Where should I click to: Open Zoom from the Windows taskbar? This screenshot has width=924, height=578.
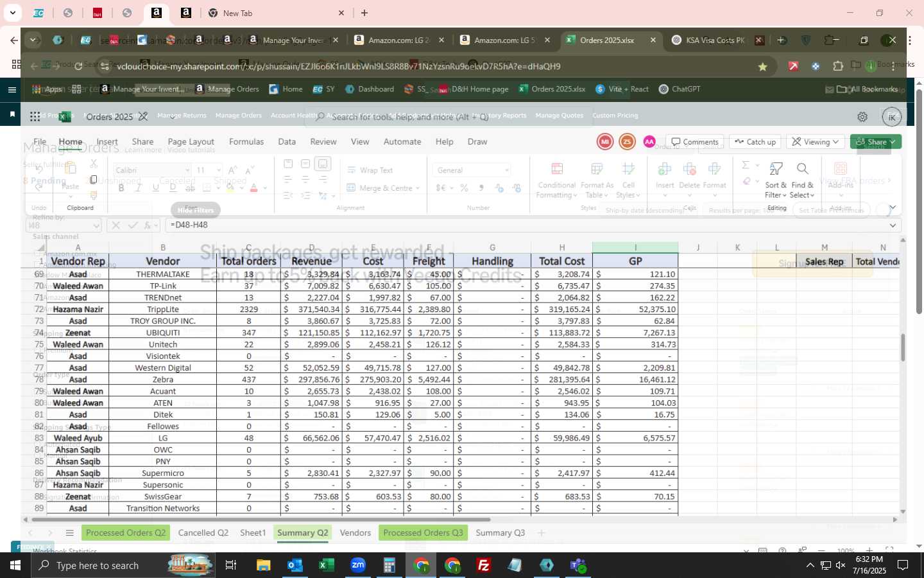point(357,565)
